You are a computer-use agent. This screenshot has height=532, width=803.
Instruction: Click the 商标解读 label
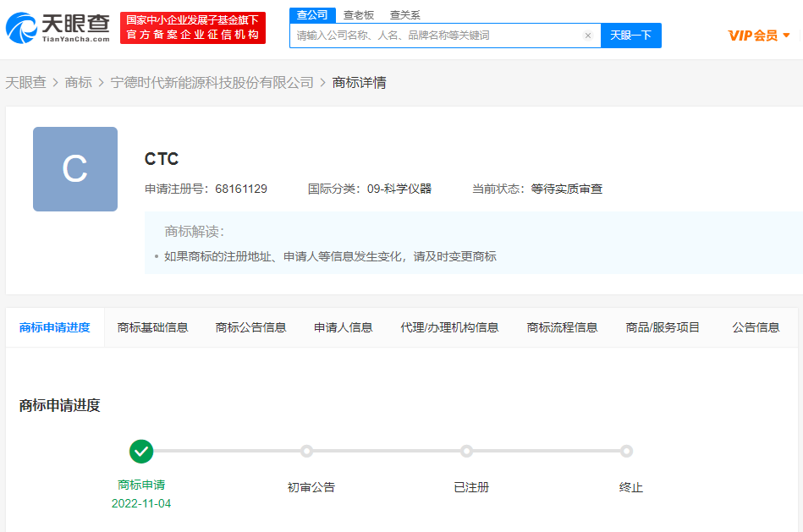click(x=195, y=232)
